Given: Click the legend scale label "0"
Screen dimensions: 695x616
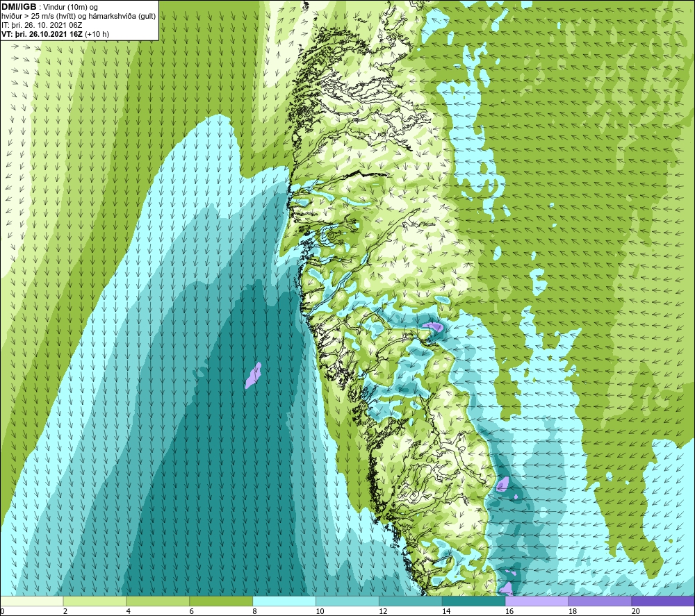Looking at the screenshot, I should tap(3, 612).
